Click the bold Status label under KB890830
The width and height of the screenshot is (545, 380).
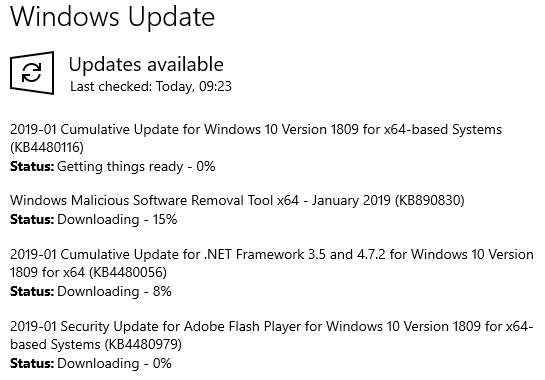click(32, 219)
